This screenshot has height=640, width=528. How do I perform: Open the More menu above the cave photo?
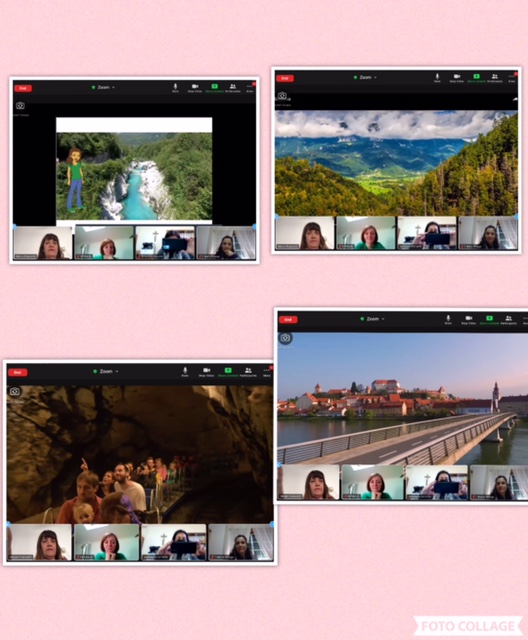(267, 372)
